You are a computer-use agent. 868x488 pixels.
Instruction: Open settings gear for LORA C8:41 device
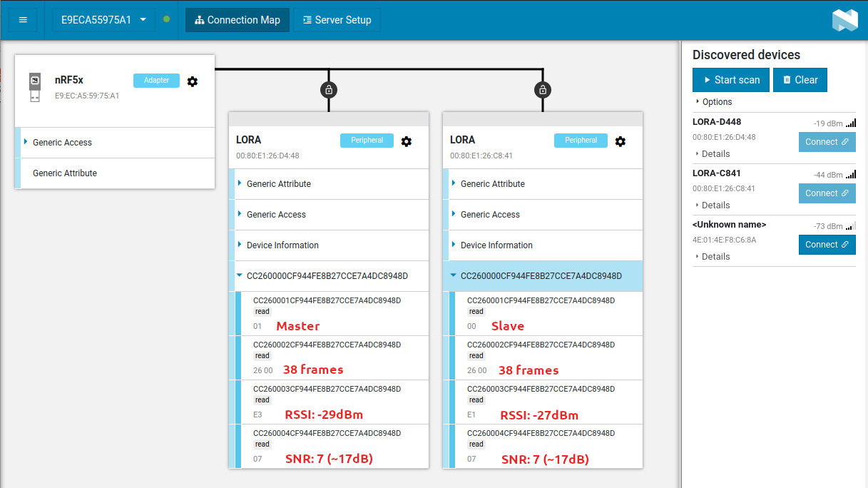(x=621, y=141)
